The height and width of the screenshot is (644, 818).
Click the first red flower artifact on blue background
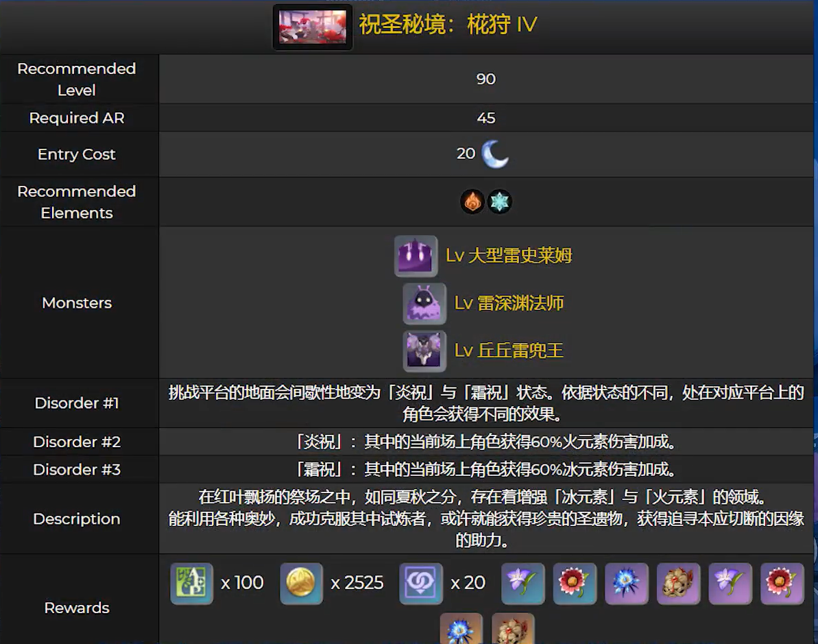[x=575, y=584]
